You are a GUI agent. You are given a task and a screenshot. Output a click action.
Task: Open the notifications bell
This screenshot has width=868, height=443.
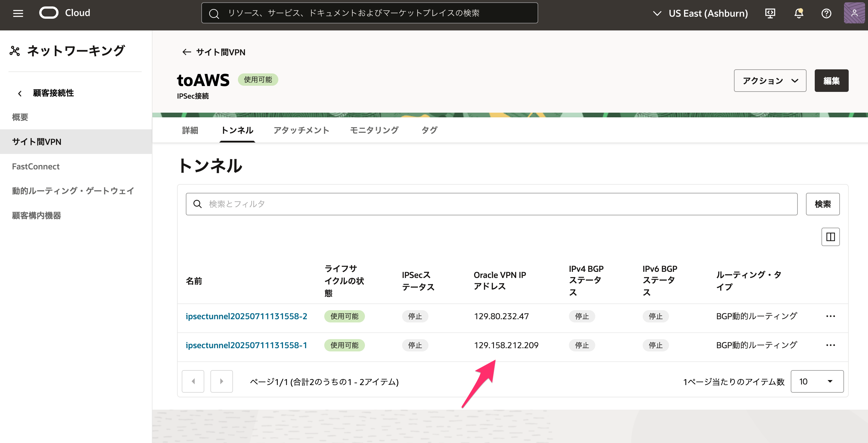click(799, 13)
